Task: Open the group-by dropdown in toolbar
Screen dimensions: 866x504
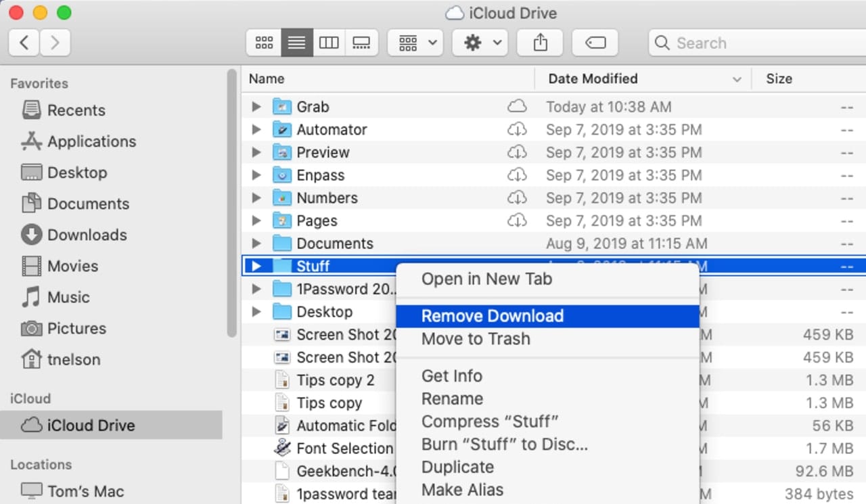Action: [x=415, y=43]
